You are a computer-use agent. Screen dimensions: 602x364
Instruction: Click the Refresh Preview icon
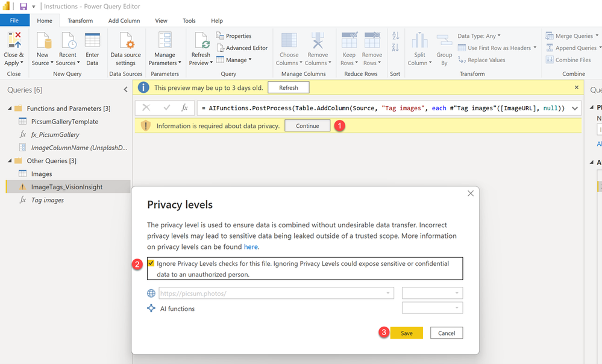[201, 40]
